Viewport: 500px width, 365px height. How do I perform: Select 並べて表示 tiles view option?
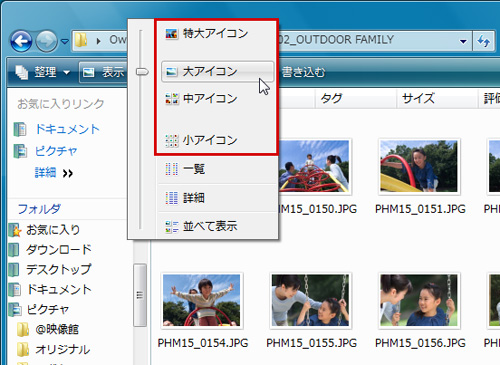217,226
